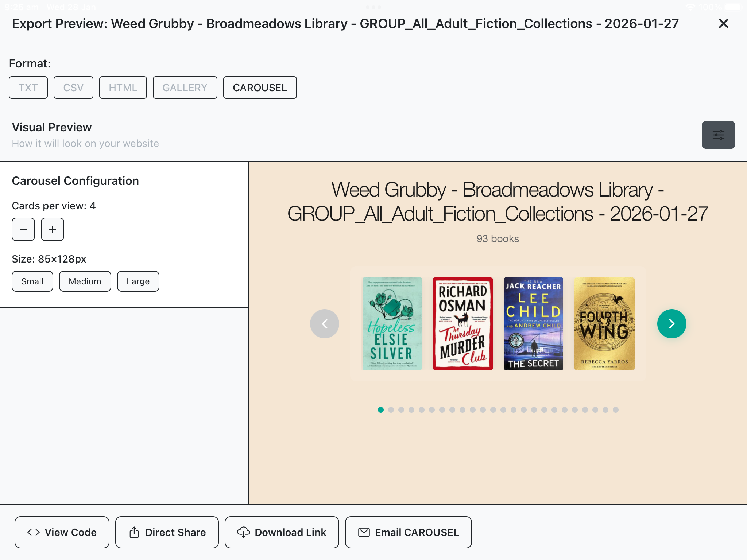Set cover size to Large
Viewport: 747px width, 560px height.
pyautogui.click(x=138, y=281)
